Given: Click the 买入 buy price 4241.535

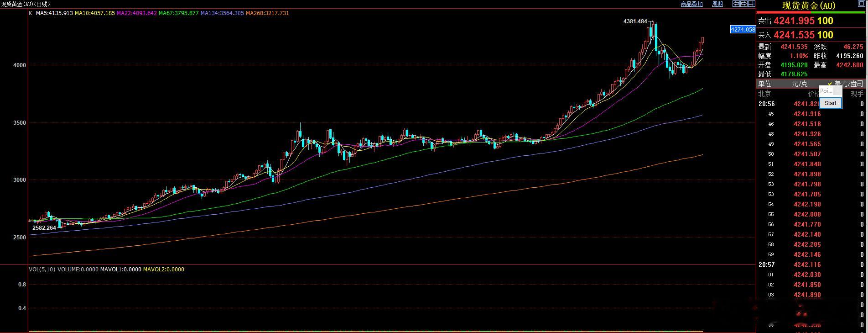Looking at the screenshot, I should (x=794, y=35).
